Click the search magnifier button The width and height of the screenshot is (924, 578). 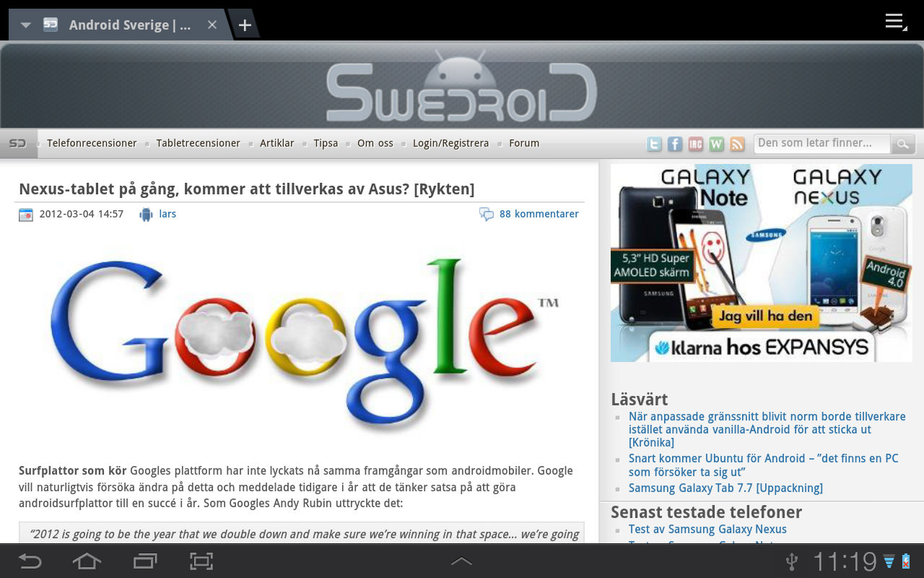(x=902, y=144)
